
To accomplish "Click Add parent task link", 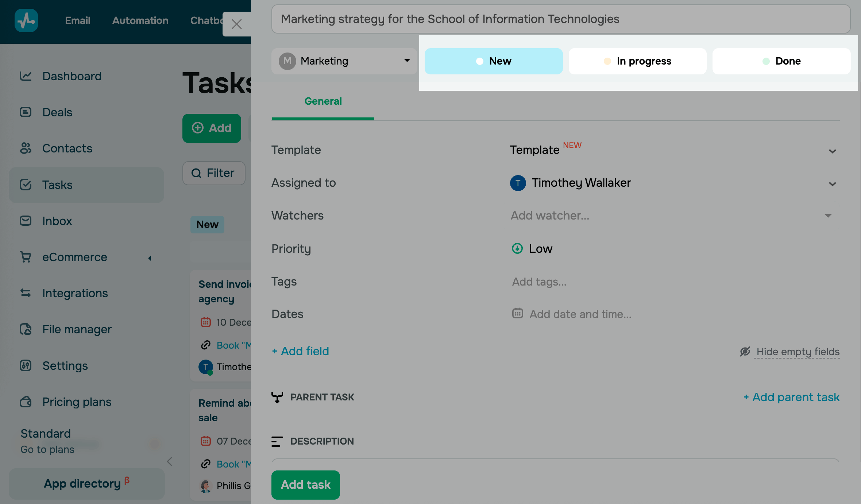I will point(791,397).
